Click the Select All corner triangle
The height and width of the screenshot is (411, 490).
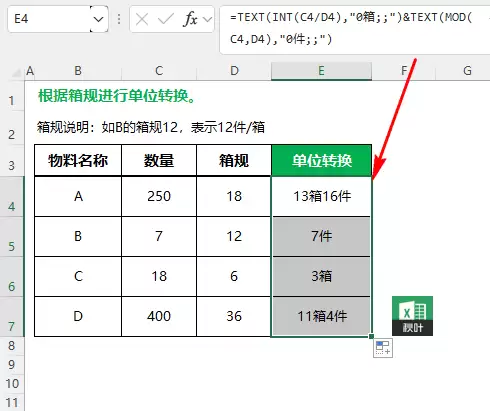17,72
